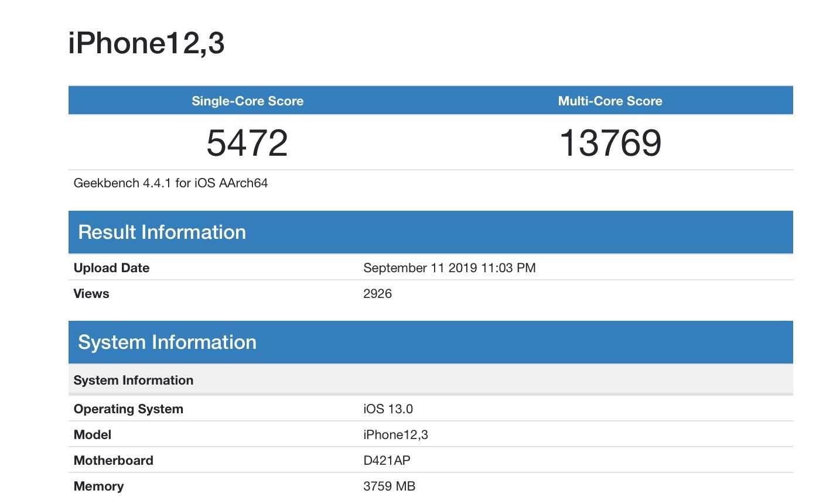Click the Model row label

click(93, 435)
